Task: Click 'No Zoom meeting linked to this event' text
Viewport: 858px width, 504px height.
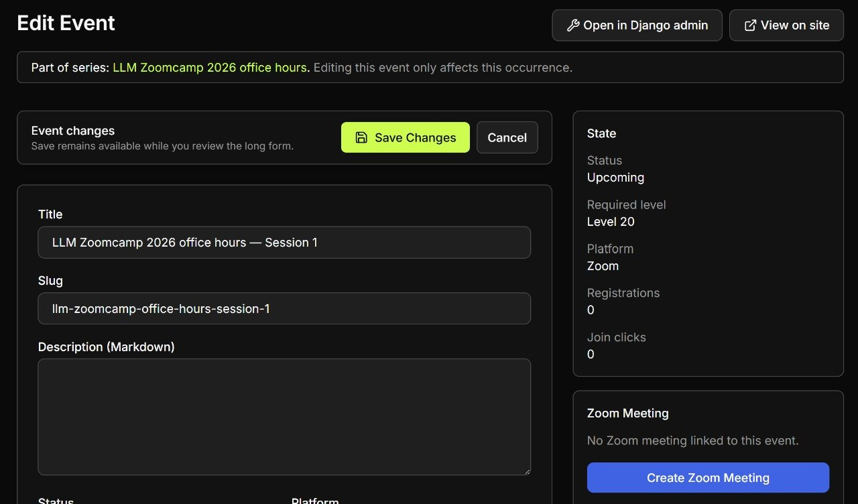Action: pyautogui.click(x=693, y=440)
